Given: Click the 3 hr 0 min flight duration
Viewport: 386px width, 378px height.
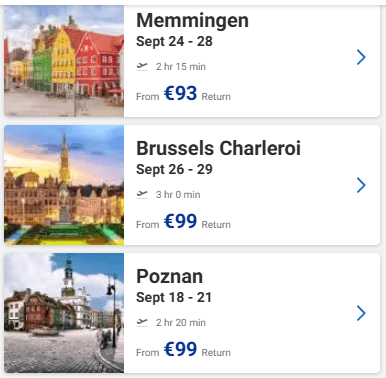Looking at the screenshot, I should tap(178, 195).
